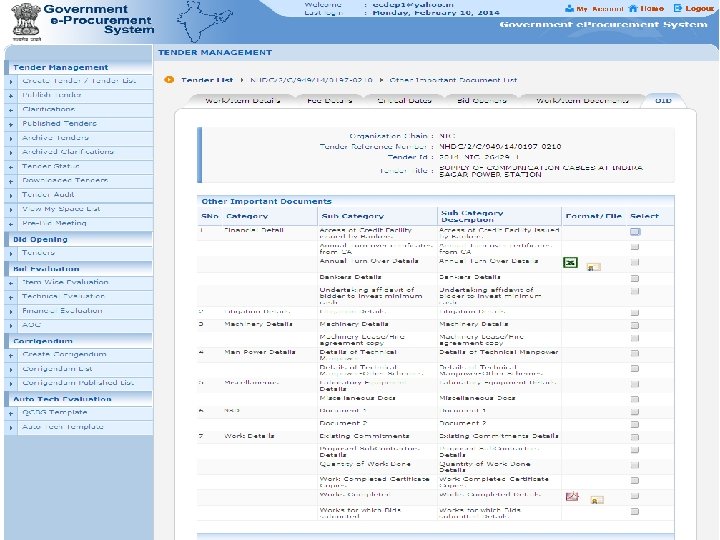Select the OID tab

[x=663, y=101]
